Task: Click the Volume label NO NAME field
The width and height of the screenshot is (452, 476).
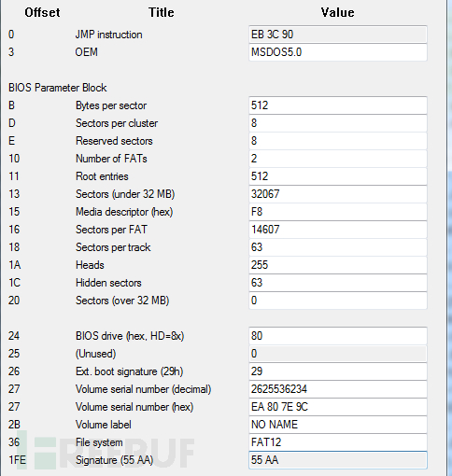Action: click(x=338, y=425)
